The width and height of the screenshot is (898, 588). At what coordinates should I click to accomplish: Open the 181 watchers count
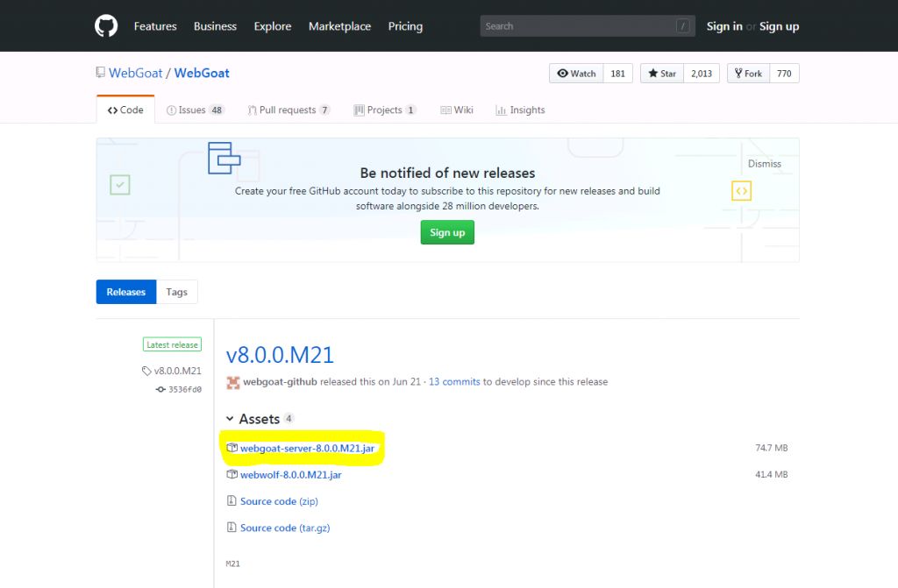[618, 74]
